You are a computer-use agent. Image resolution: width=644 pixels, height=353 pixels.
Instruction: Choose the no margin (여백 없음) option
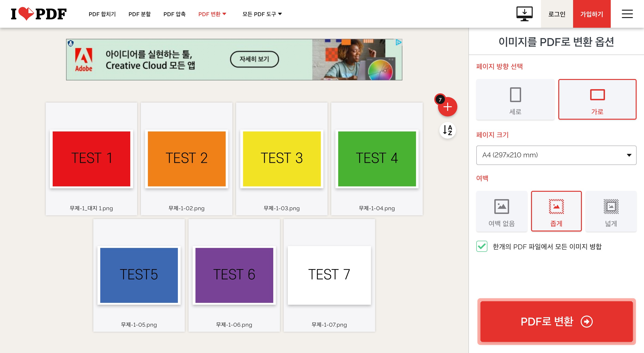pyautogui.click(x=501, y=211)
